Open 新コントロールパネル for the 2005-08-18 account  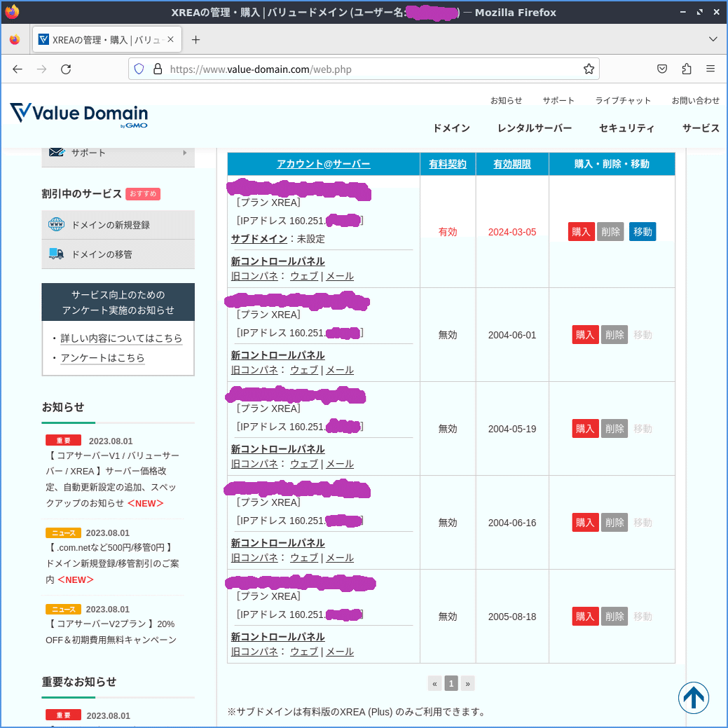point(277,636)
